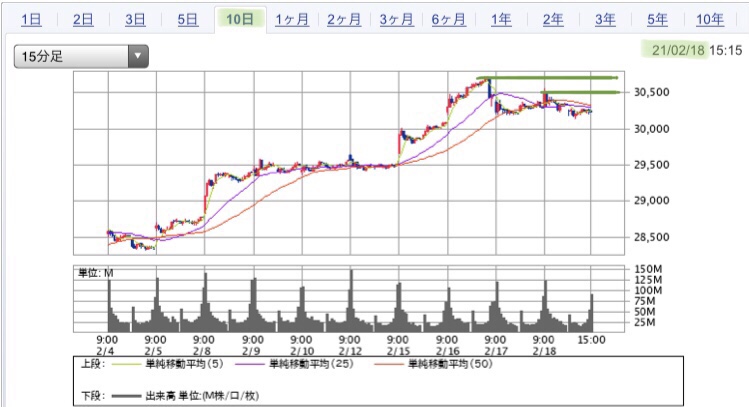Open the 6ヶ月 chart range
The image size is (749, 407).
pyautogui.click(x=449, y=20)
